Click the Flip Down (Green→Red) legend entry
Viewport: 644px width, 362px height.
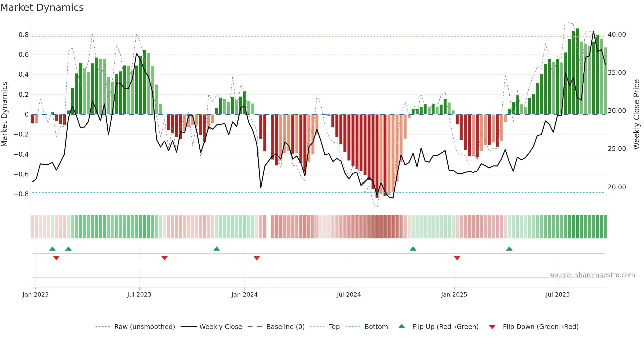534,327
